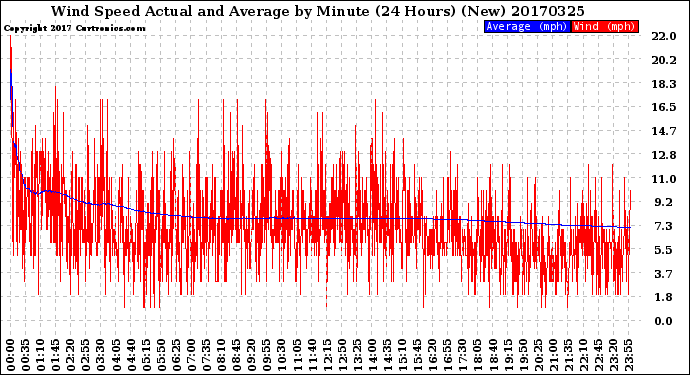Click the 10:30 time axis label

(x=282, y=355)
